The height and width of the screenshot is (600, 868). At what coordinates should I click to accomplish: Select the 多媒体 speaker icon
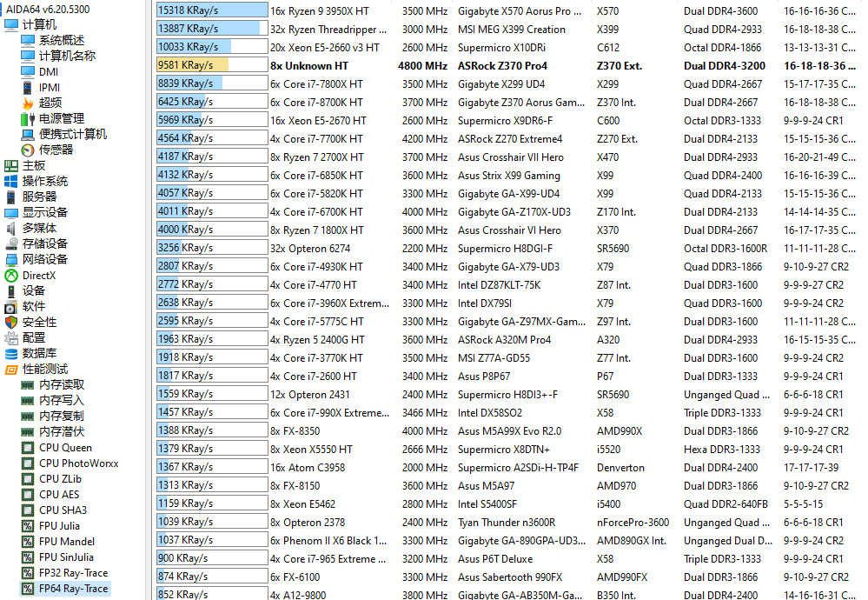click(11, 228)
